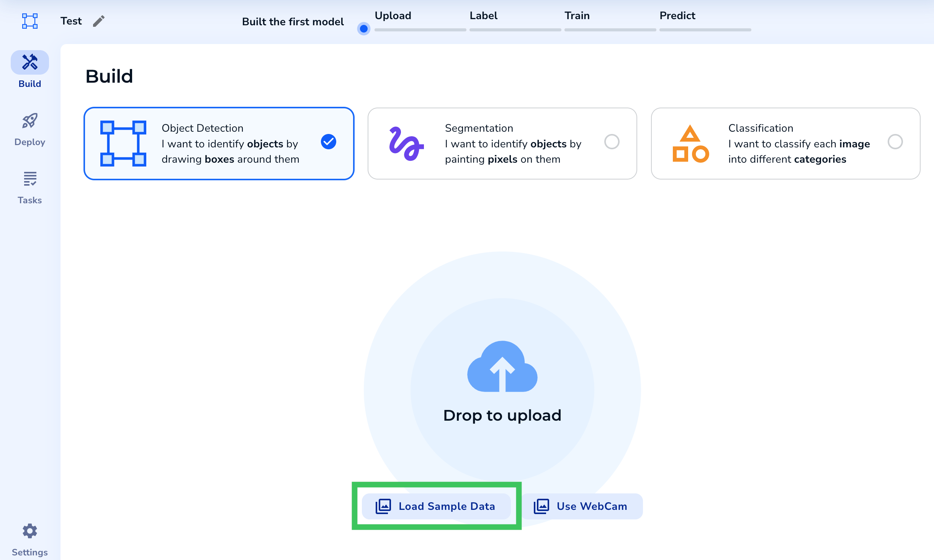The width and height of the screenshot is (934, 560).
Task: Click the Drop to upload area text
Action: click(502, 415)
